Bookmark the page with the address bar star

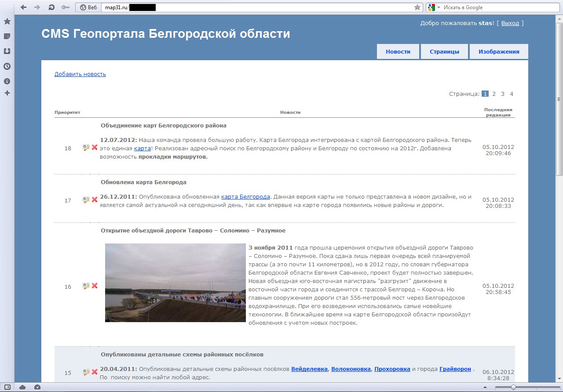tap(417, 7)
